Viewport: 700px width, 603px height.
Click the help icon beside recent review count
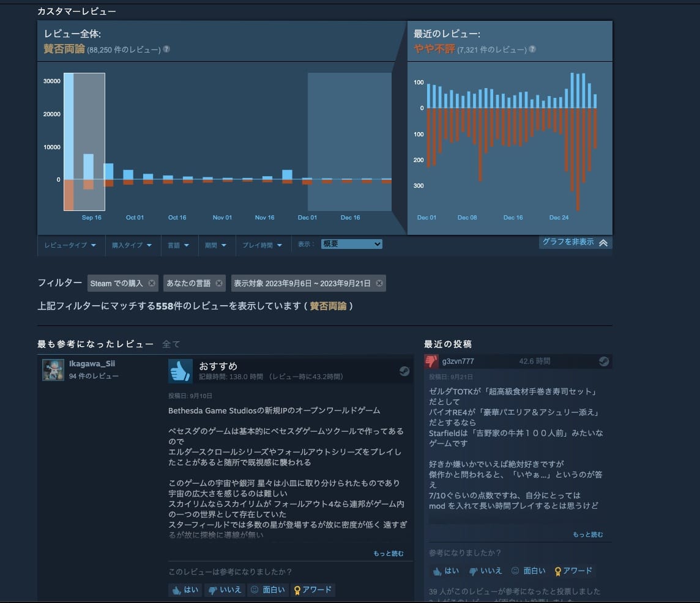pos(532,49)
